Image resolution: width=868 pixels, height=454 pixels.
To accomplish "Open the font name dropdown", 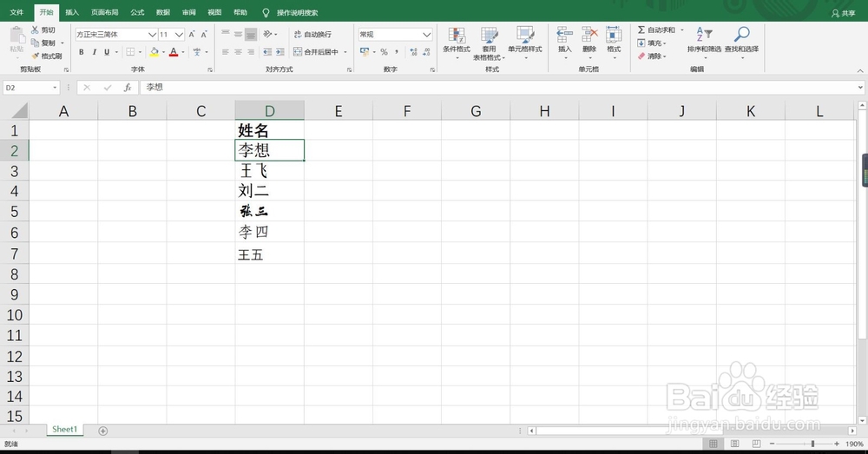I will 152,35.
